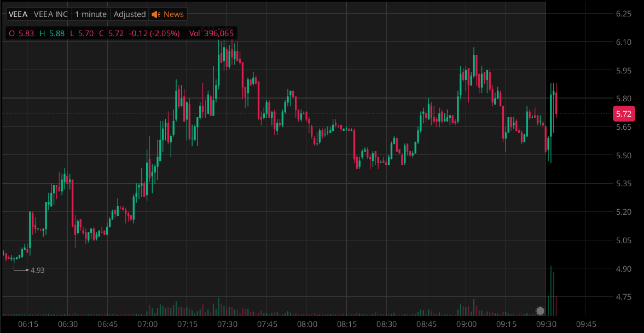This screenshot has height=333, width=644.
Task: Click the VEEA INC company name
Action: [x=51, y=14]
